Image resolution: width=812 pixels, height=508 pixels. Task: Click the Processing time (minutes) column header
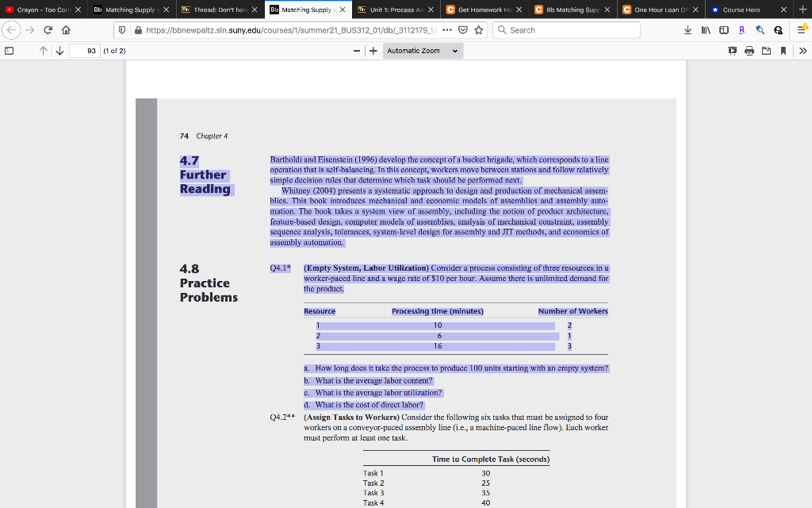[x=438, y=311]
